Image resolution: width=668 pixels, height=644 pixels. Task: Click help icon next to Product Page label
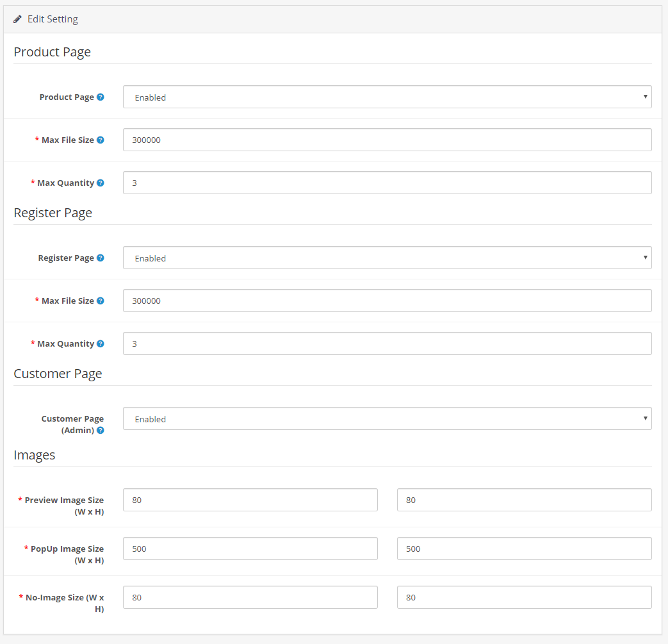tap(101, 97)
